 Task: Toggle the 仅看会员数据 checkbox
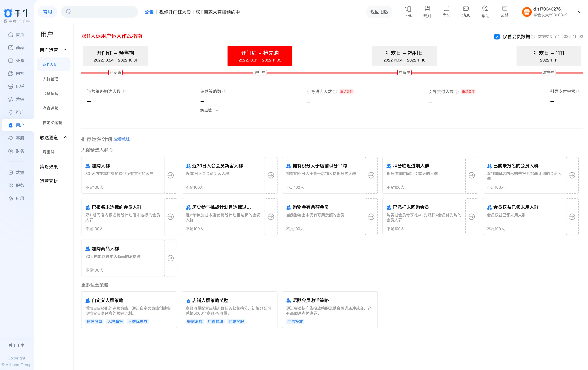(497, 36)
